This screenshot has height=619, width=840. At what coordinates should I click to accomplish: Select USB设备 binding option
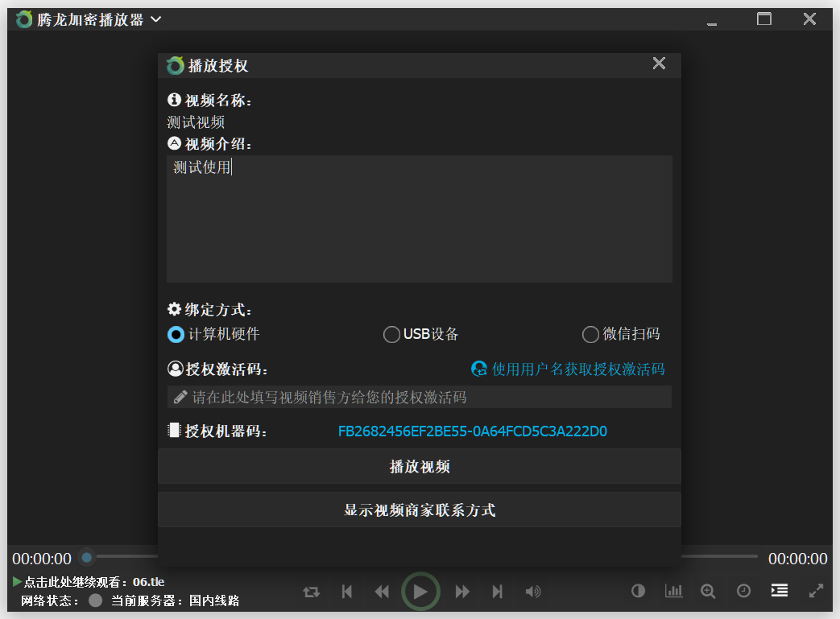click(x=420, y=334)
